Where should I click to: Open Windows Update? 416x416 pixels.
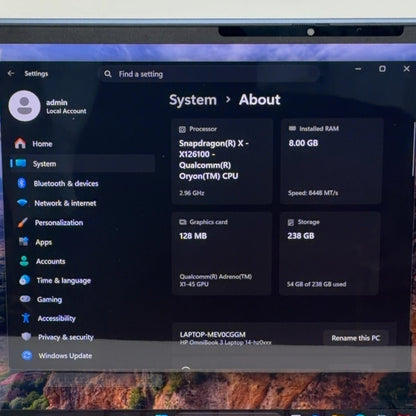(x=65, y=356)
